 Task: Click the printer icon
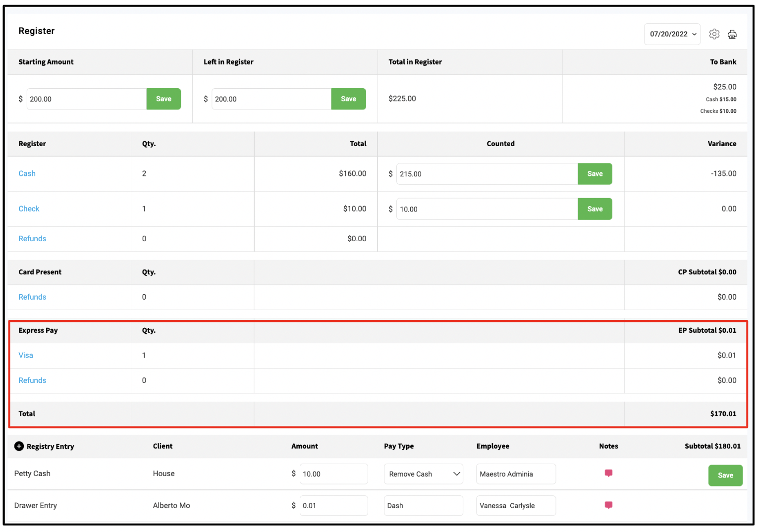[732, 34]
